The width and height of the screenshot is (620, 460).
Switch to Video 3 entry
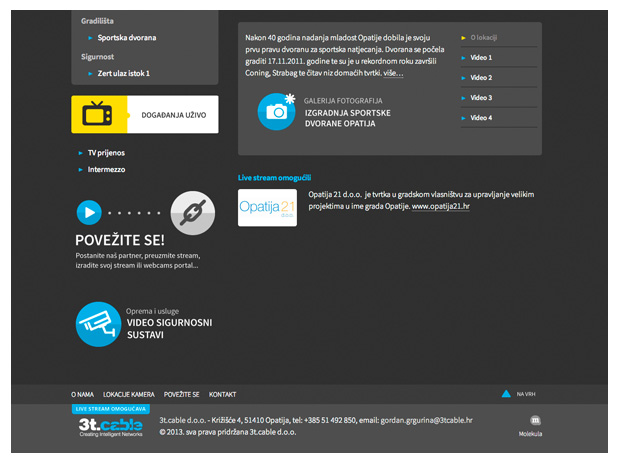481,98
